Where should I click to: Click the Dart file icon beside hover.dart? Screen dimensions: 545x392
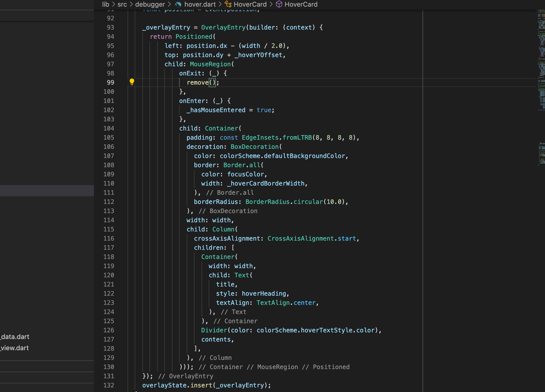coord(178,4)
